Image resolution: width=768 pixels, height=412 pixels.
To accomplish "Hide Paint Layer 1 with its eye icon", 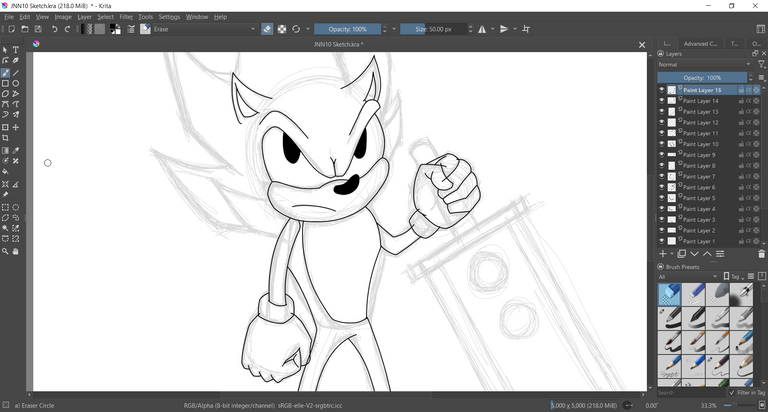I will [x=662, y=241].
